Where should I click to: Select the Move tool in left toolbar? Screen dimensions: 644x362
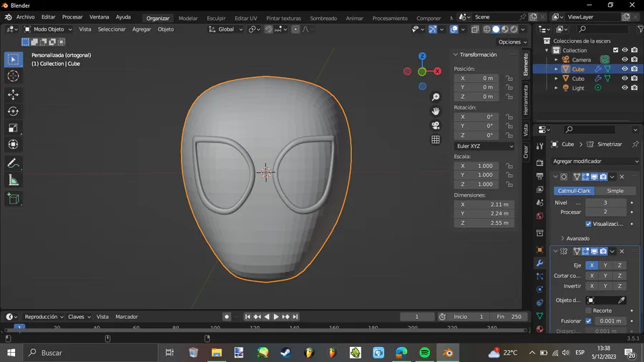tap(13, 94)
